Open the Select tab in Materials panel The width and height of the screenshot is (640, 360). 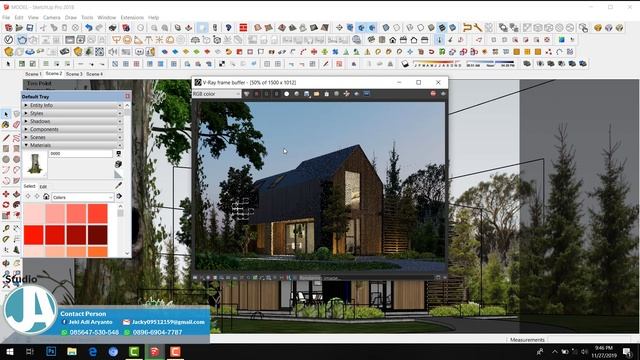coord(29,186)
